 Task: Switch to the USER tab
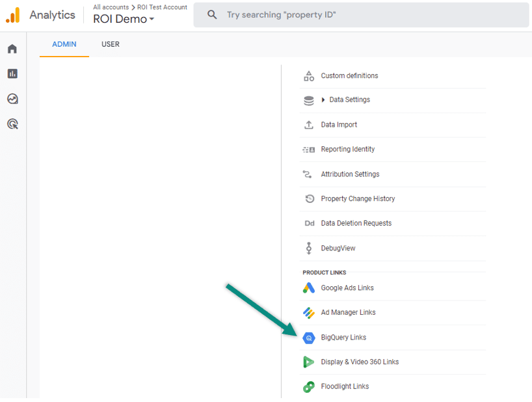111,44
